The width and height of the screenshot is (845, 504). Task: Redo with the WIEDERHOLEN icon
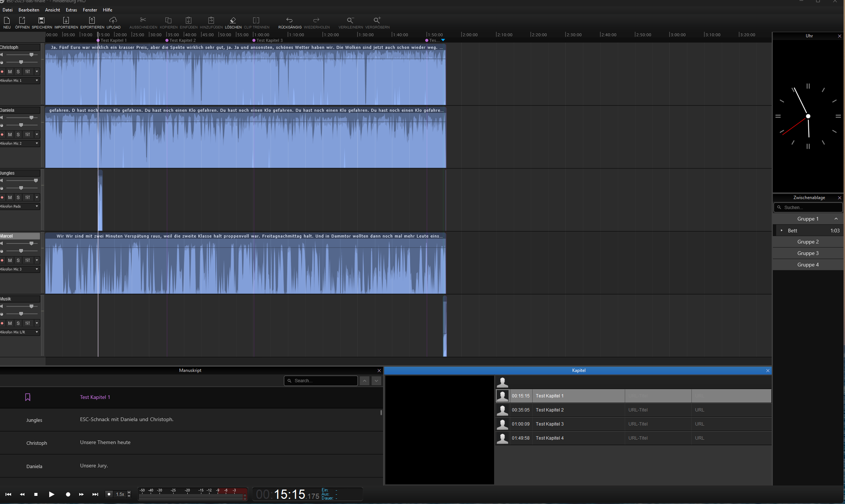click(x=316, y=20)
